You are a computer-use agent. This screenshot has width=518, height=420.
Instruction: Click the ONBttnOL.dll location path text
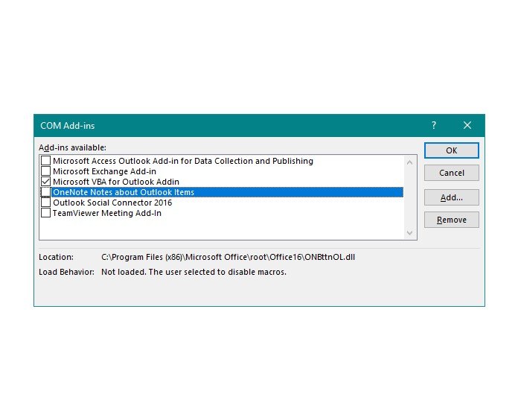click(x=228, y=257)
